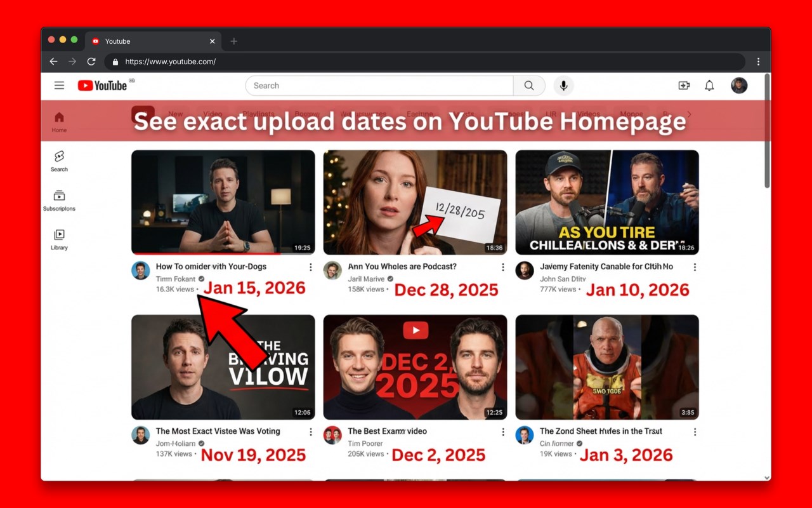The image size is (812, 508).
Task: Open channel avatar beside The Zond Sheet video
Action: pyautogui.click(x=525, y=435)
